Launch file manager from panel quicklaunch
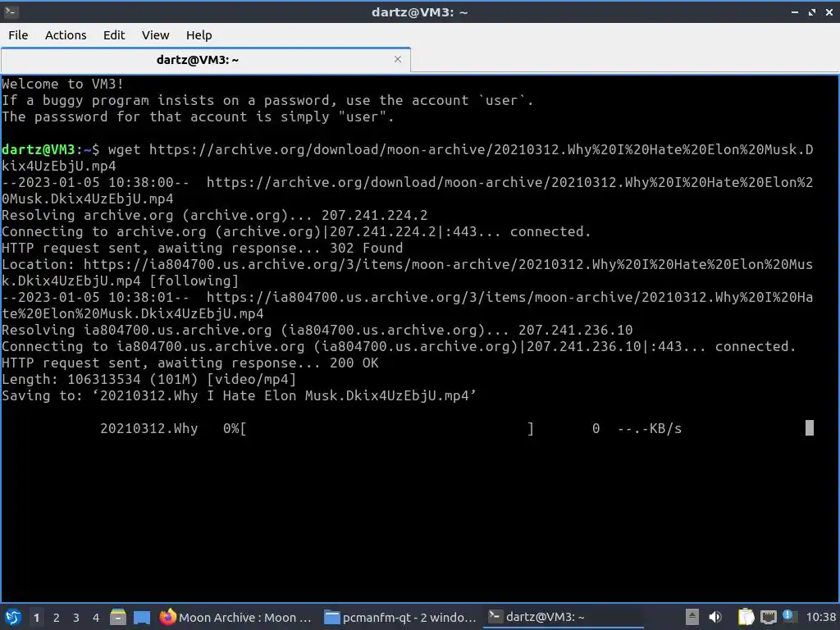The height and width of the screenshot is (630, 840). click(x=118, y=617)
